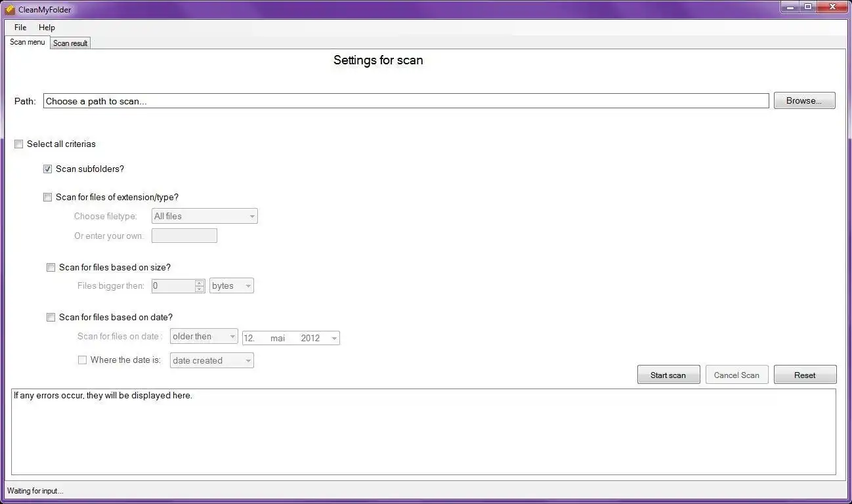Viewport: 852px width, 504px height.
Task: Open the bytes unit dropdown
Action: coord(231,286)
